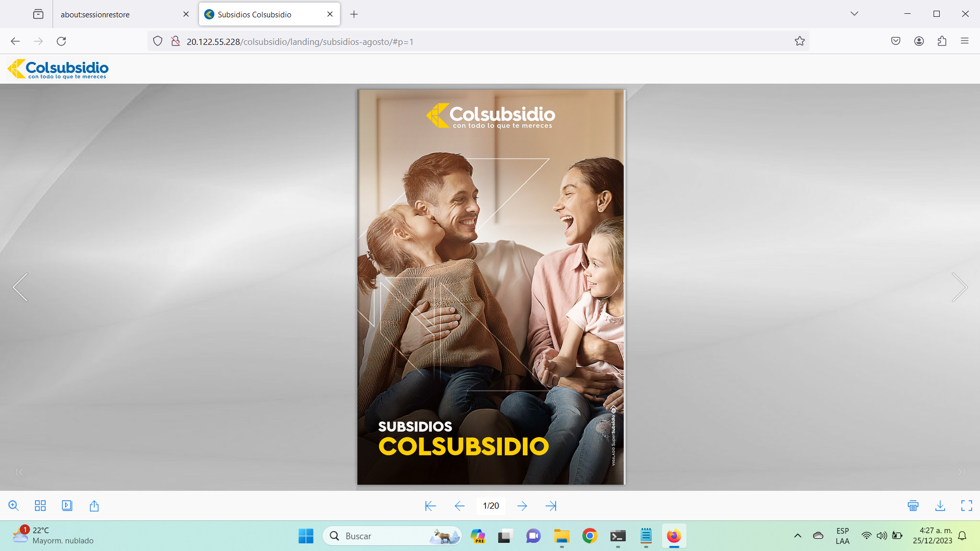This screenshot has width=980, height=551.
Task: Flip forward using the large right chevron
Action: (959, 287)
